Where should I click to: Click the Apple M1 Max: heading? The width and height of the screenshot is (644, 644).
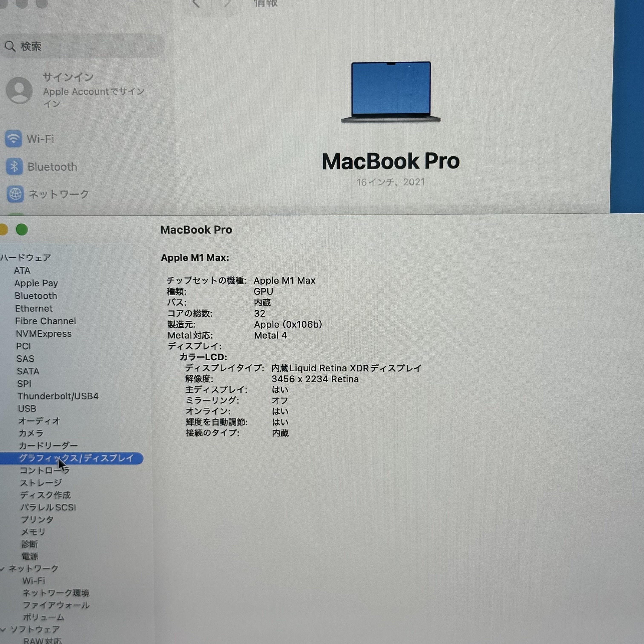[x=195, y=258]
